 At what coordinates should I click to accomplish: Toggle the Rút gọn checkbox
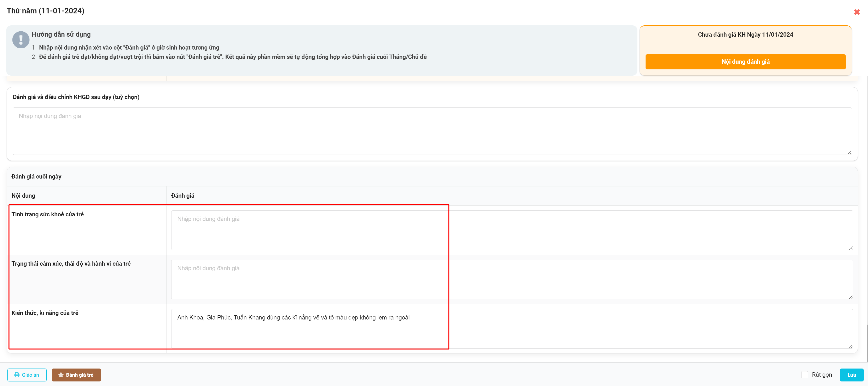(x=805, y=375)
